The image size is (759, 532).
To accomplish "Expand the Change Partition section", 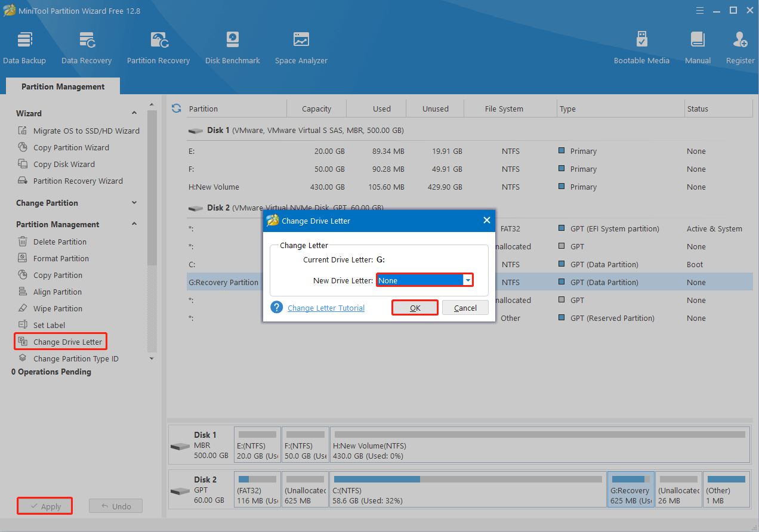I will click(134, 203).
